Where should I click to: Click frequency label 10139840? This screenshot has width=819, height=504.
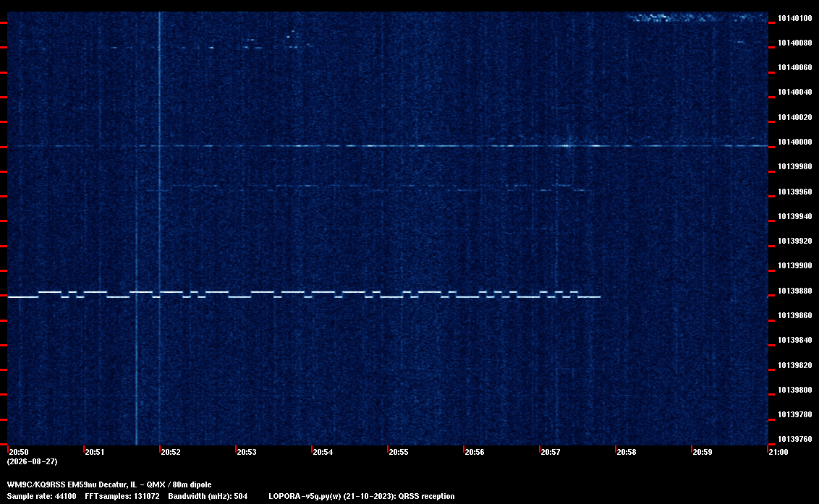click(x=795, y=339)
